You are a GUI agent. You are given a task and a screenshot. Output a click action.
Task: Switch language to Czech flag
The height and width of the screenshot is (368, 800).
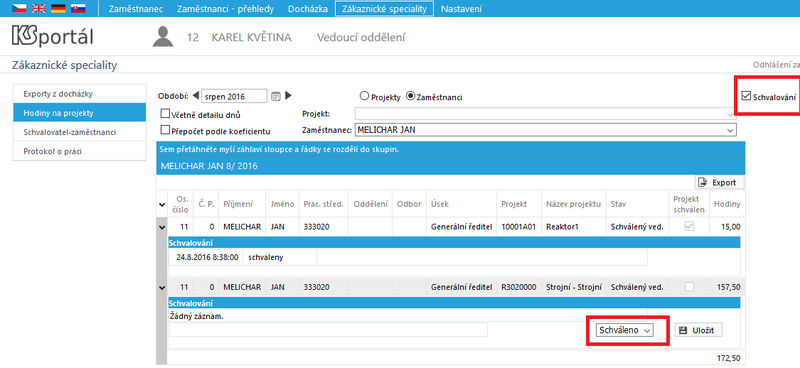(19, 9)
